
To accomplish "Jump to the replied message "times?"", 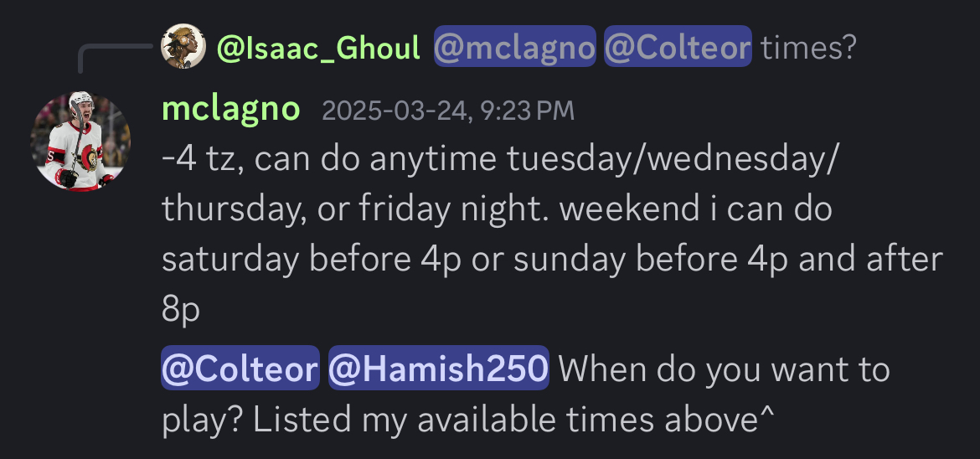I will 808,49.
